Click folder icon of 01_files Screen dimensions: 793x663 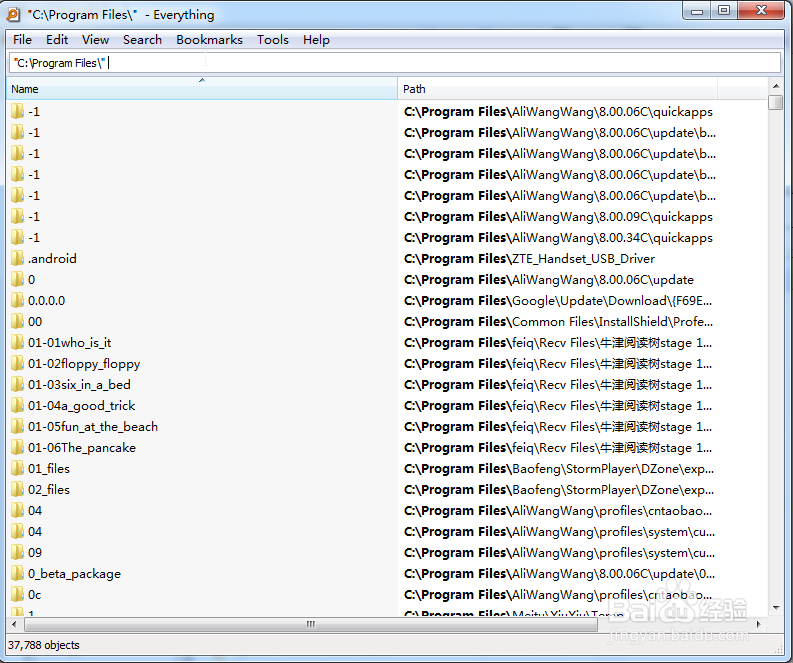point(17,468)
